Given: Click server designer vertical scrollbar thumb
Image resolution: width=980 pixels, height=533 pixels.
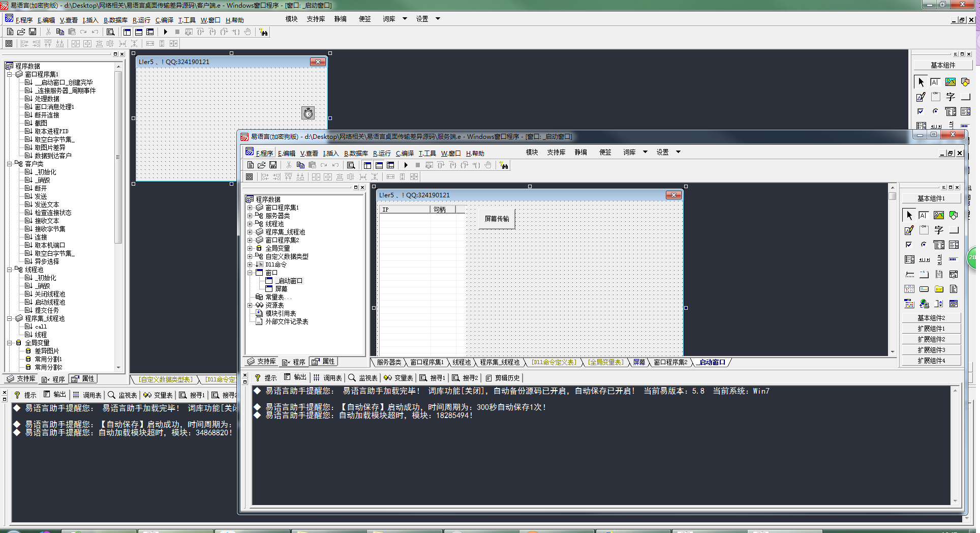Looking at the screenshot, I should [x=892, y=196].
